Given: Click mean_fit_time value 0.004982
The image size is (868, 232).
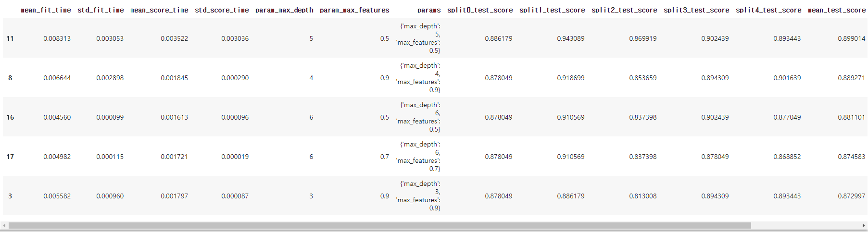Looking at the screenshot, I should click(x=57, y=157).
